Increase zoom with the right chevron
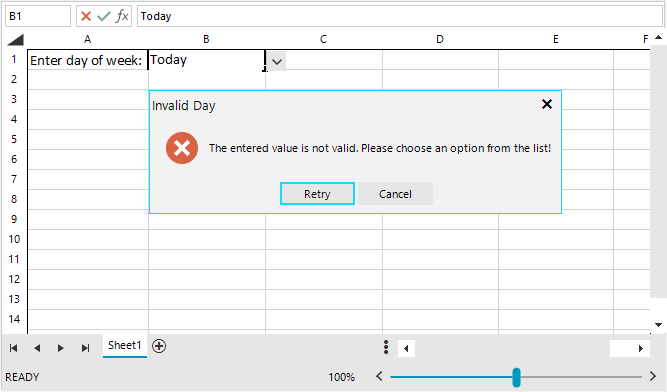 [x=653, y=376]
